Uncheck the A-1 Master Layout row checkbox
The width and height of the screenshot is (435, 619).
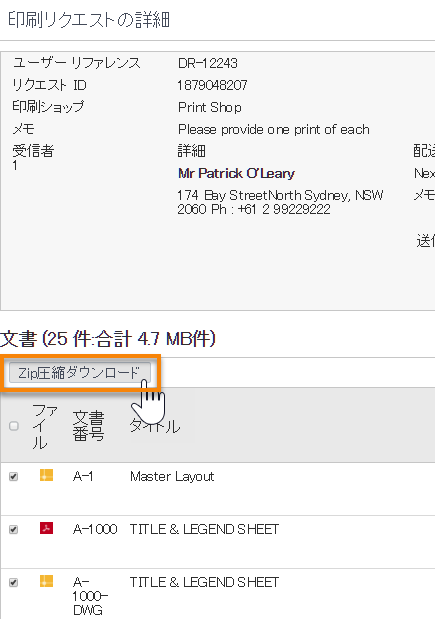[x=14, y=476]
